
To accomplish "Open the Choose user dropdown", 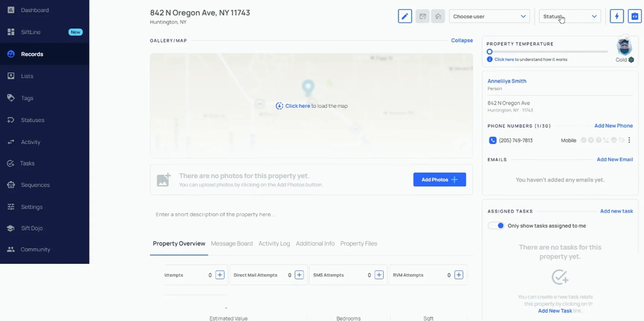I will point(489,16).
